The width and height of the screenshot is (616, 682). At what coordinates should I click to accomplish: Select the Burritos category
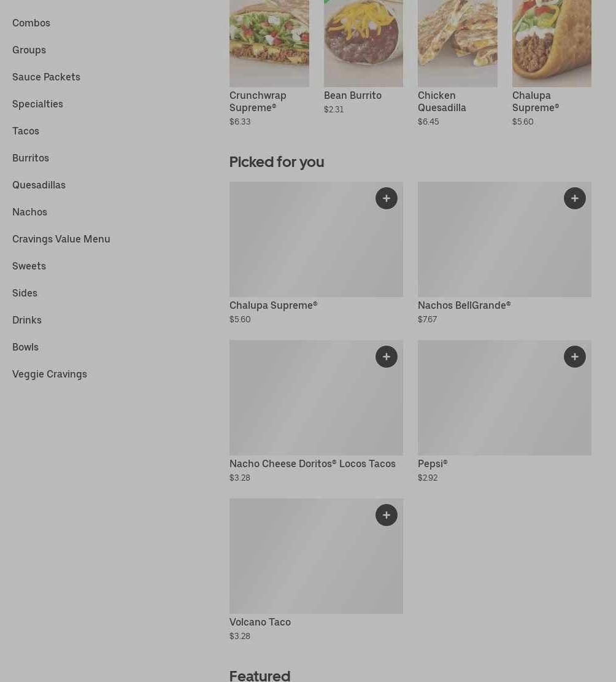coord(31,158)
